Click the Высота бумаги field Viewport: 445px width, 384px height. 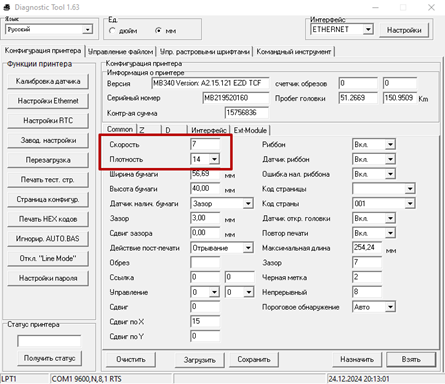click(205, 189)
